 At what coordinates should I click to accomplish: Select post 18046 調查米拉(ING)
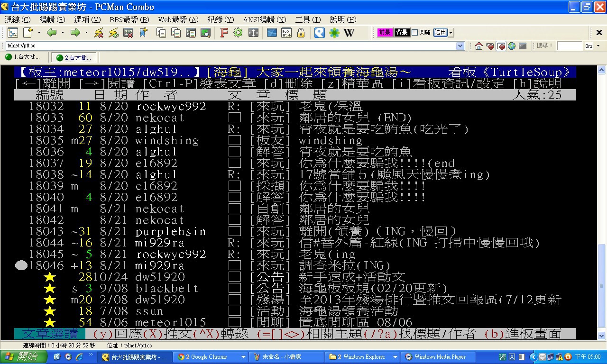pos(295,265)
